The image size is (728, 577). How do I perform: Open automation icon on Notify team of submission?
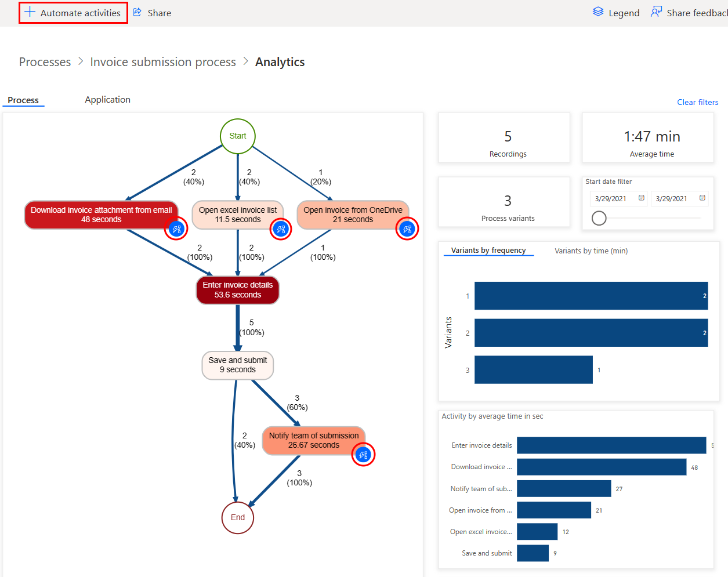[363, 455]
